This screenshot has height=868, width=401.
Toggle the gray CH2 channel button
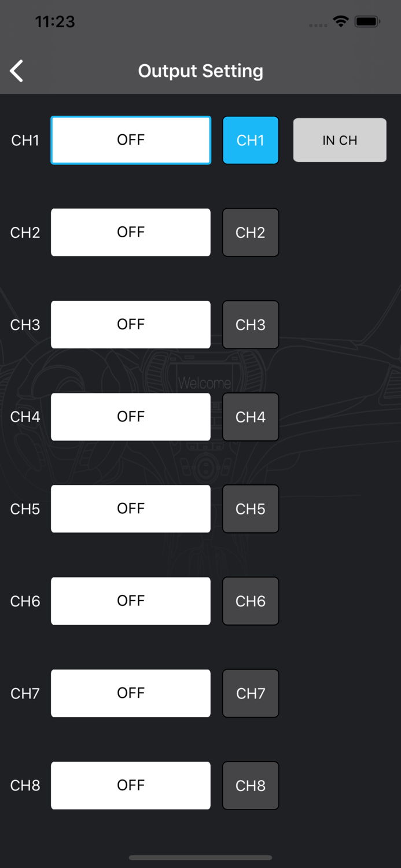[251, 232]
